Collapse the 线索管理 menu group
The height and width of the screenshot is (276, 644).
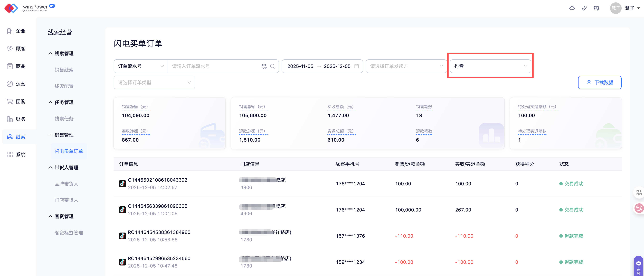[61, 53]
